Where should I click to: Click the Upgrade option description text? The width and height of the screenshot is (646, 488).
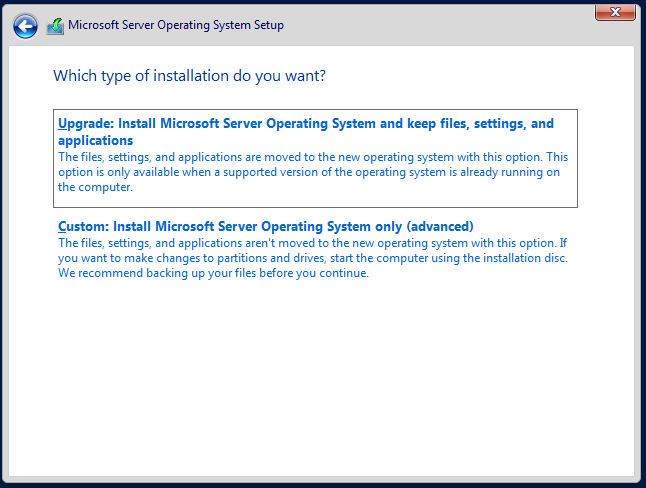(313, 172)
